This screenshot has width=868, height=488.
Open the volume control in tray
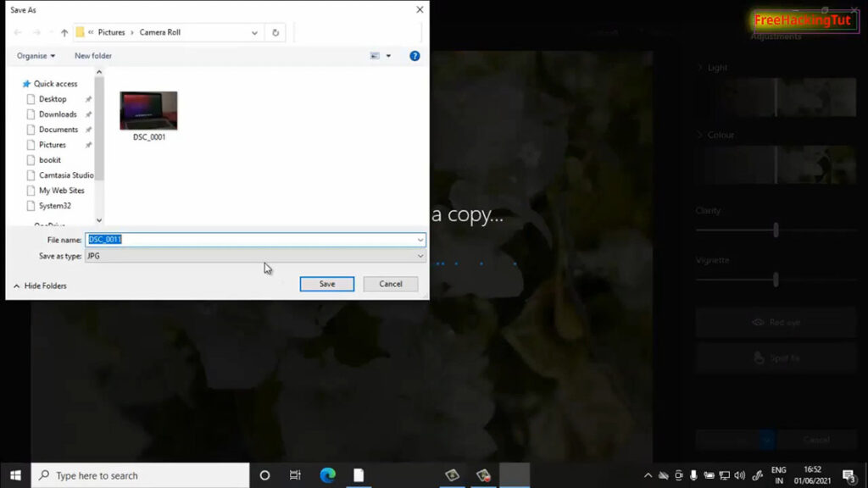[739, 475]
